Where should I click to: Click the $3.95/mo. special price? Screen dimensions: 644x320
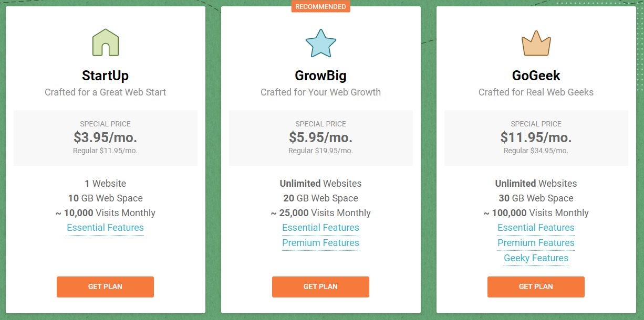tap(105, 137)
